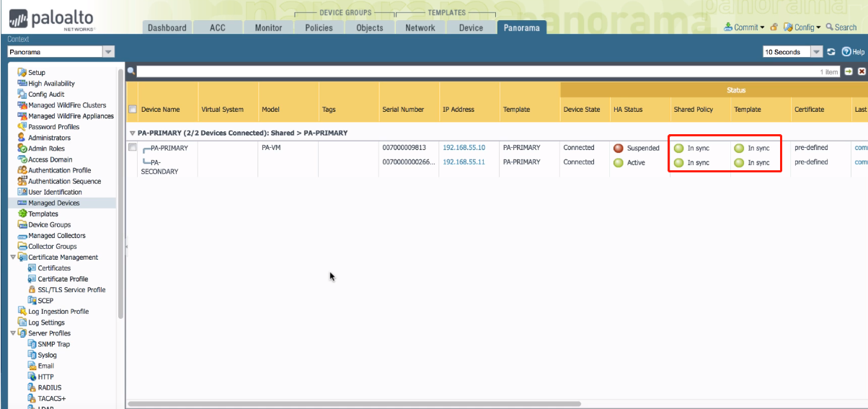Click the refresh icon beside the interval selector
868x409 pixels.
click(x=831, y=52)
